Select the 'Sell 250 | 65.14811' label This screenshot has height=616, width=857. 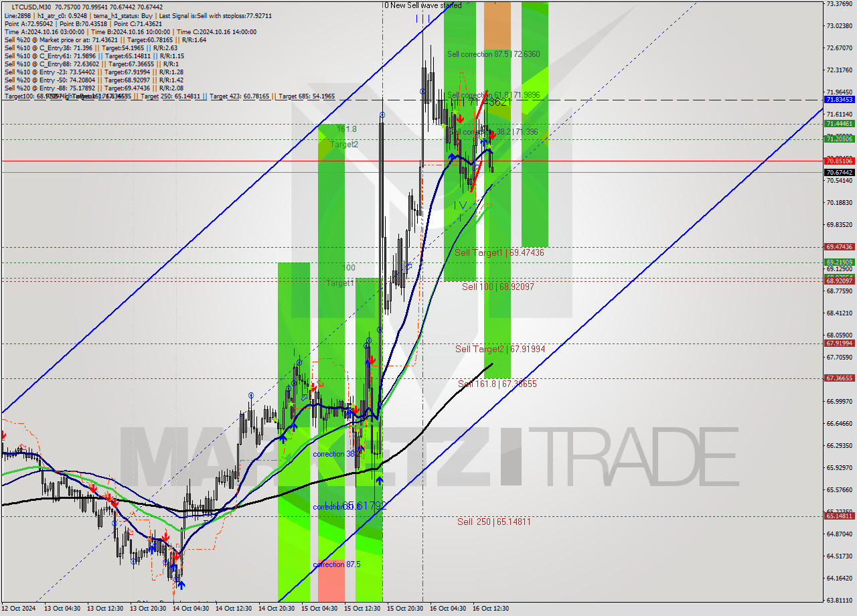494,522
